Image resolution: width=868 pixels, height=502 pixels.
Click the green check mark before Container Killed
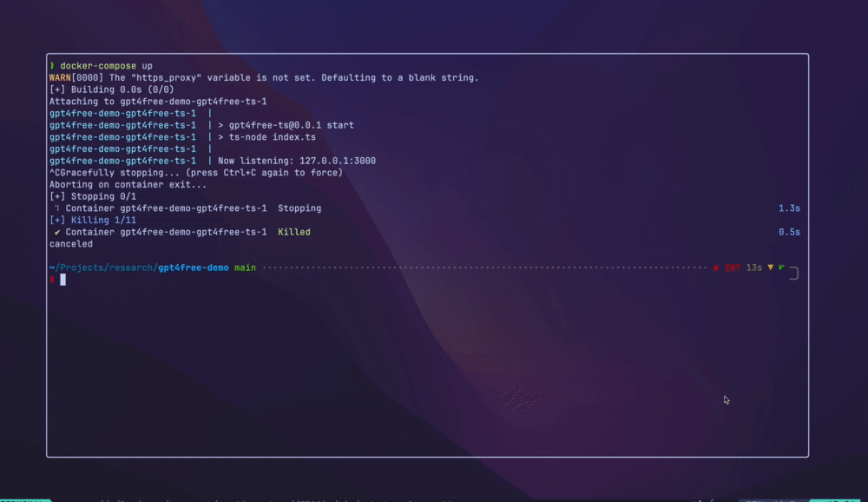[57, 232]
